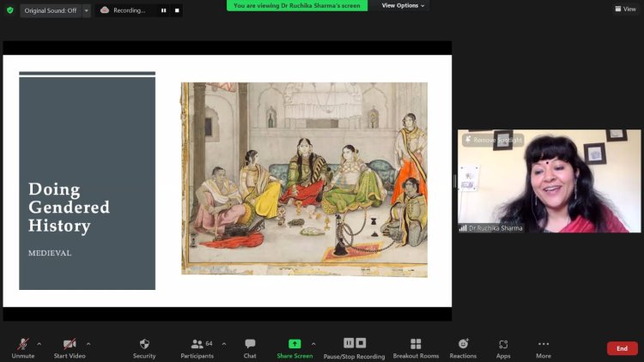Viewport: 644px width, 362px height.
Task: Toggle Original Sound: Off button
Action: coord(51,10)
